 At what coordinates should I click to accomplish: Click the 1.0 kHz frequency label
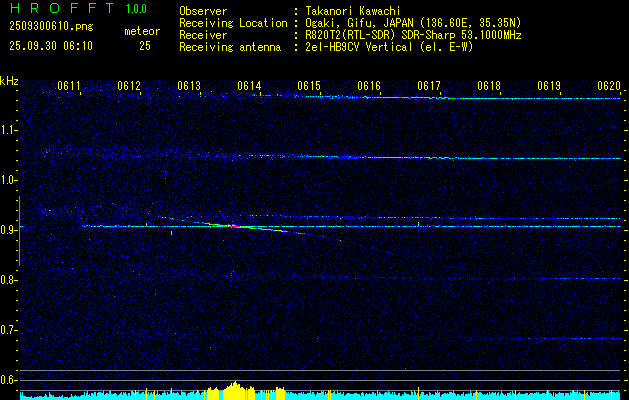coord(9,180)
